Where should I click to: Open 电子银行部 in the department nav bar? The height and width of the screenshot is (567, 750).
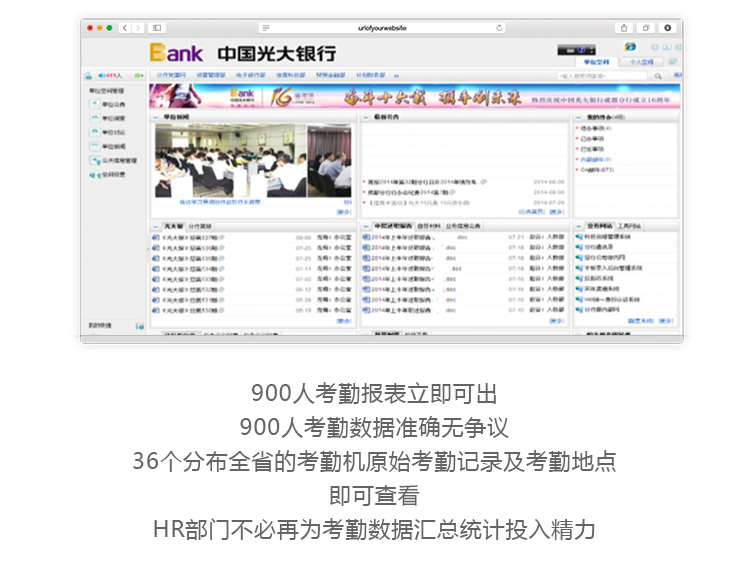[x=250, y=75]
